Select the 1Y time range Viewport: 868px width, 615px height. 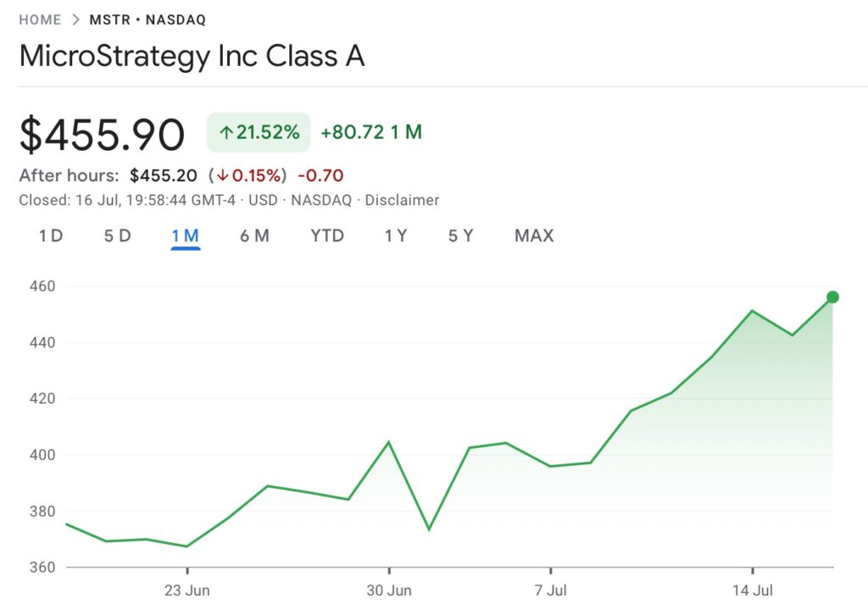[x=395, y=236]
